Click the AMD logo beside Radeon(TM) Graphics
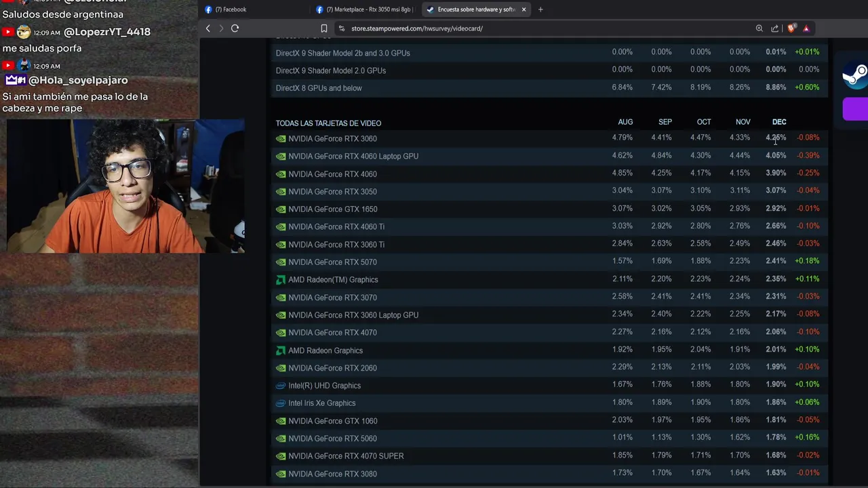This screenshot has width=868, height=488. coord(281,280)
